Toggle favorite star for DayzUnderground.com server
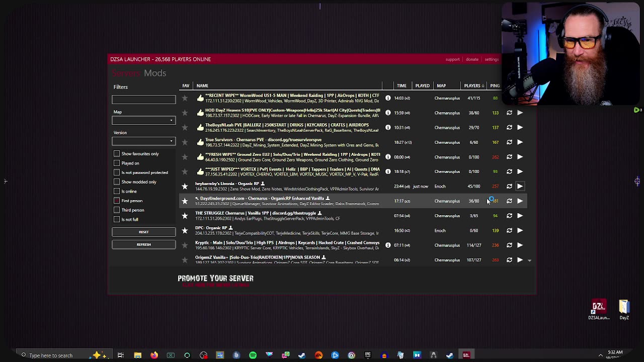The image size is (644, 362). (x=185, y=201)
